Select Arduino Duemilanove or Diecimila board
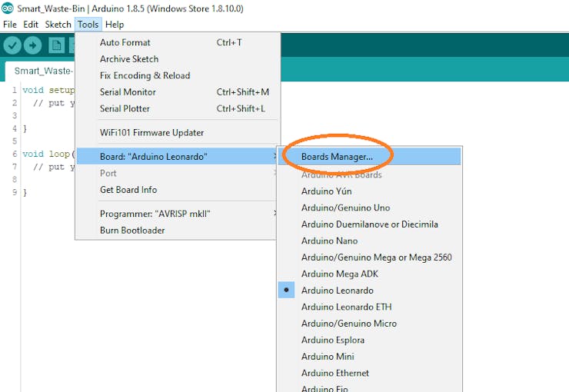 tap(369, 224)
